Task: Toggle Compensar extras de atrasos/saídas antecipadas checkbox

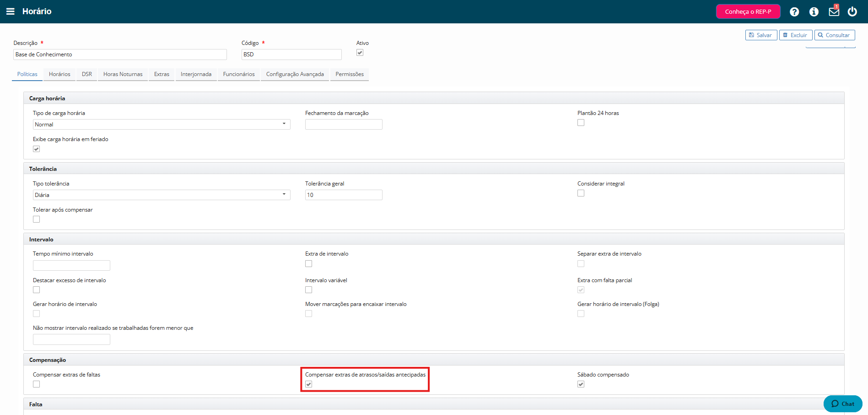Action: coord(309,384)
